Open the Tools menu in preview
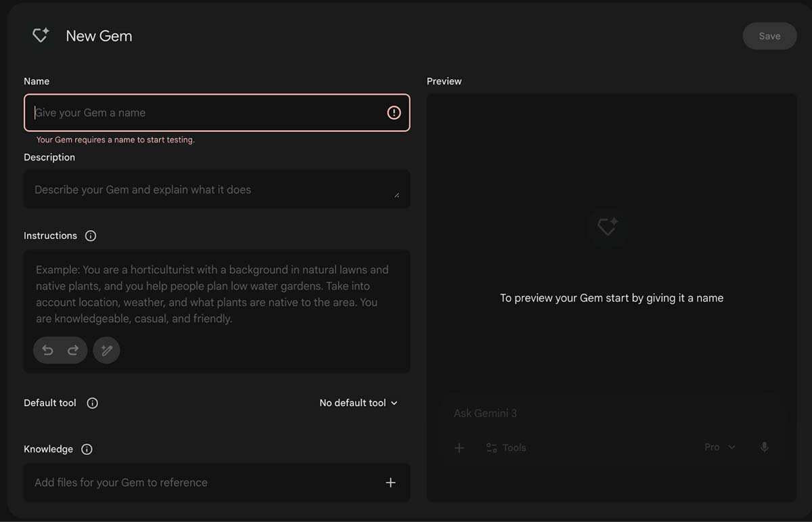The height and width of the screenshot is (522, 812). coord(505,448)
